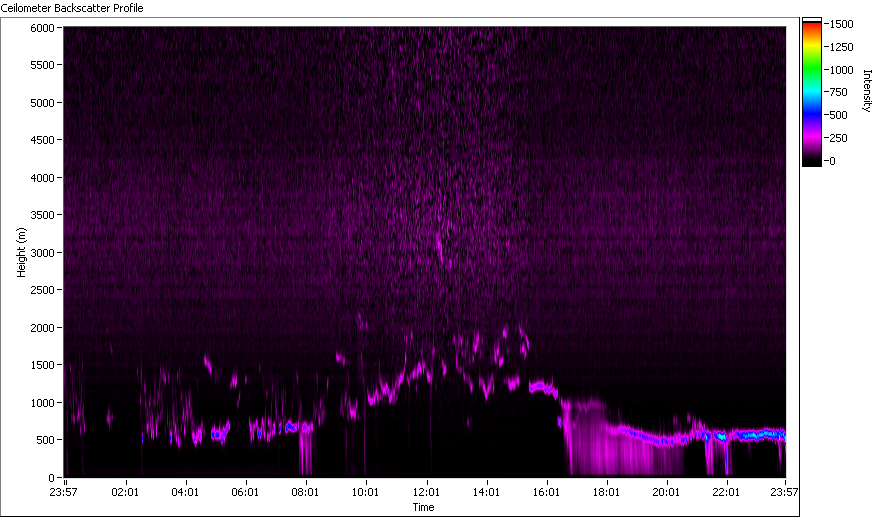The width and height of the screenshot is (876, 517).
Task: Select the 5000 height axis value
Action: click(x=42, y=103)
